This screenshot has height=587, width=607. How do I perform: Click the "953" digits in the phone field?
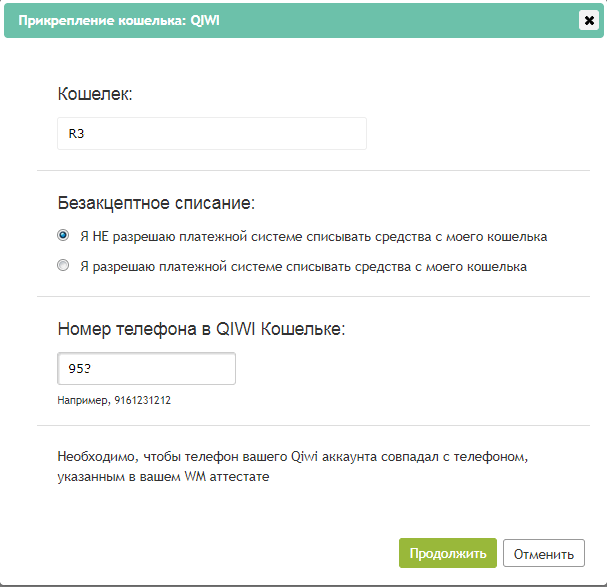point(79,369)
